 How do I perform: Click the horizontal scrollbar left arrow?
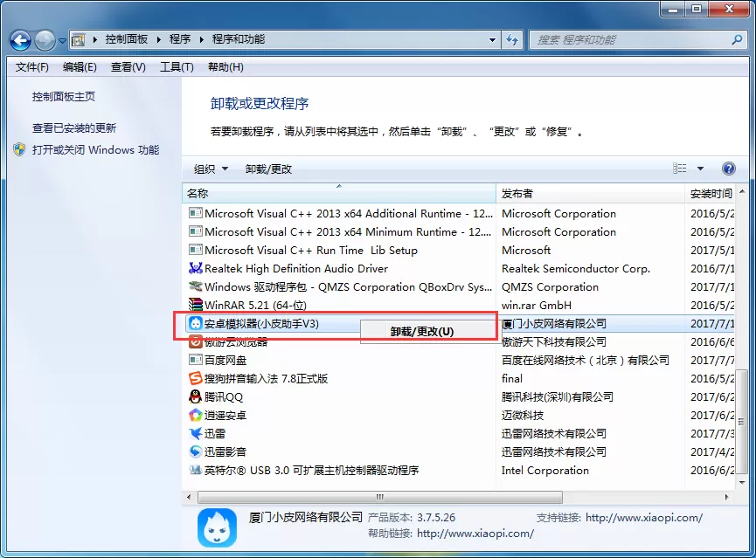pyautogui.click(x=189, y=497)
